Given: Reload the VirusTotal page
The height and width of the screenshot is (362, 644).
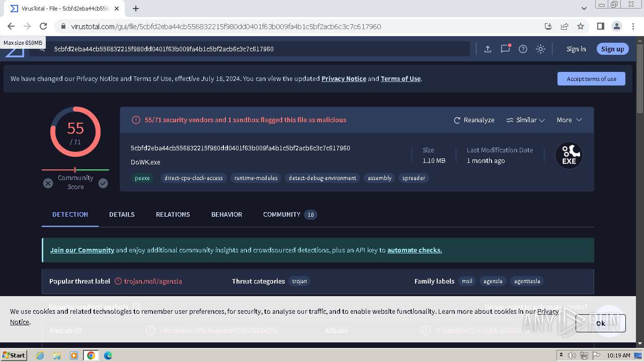Looking at the screenshot, I should click(43, 26).
